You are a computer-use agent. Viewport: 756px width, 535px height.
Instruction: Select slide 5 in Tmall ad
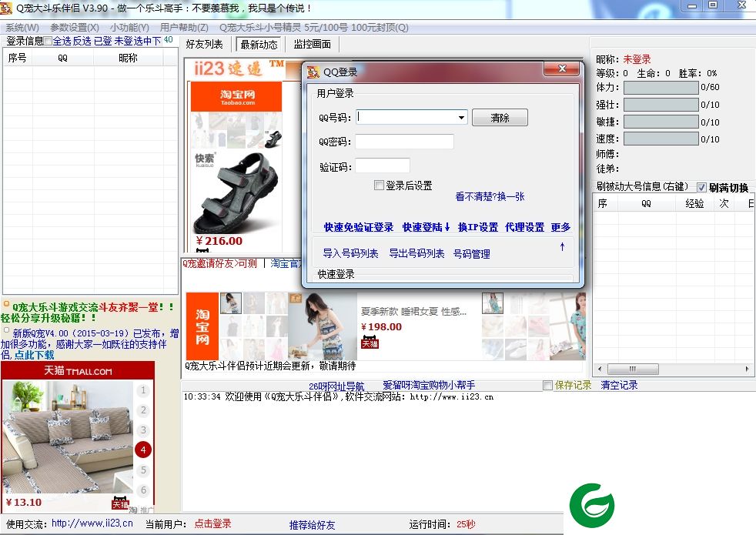click(143, 470)
